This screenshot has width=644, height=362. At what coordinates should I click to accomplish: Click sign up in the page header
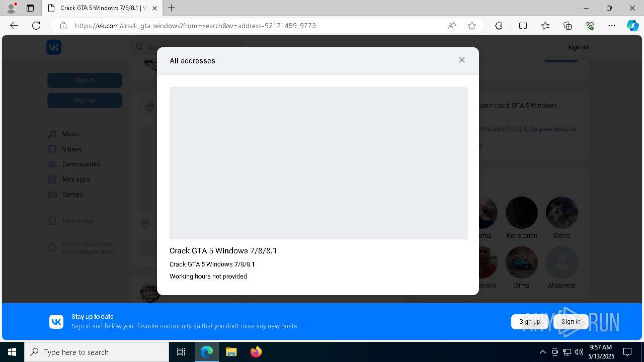coord(578,47)
